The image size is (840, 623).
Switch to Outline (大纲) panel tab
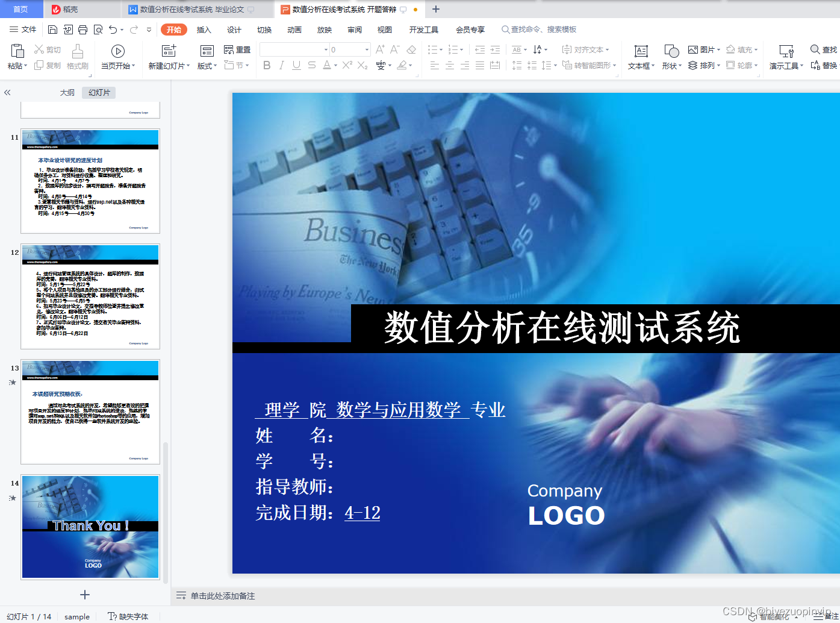pos(67,93)
